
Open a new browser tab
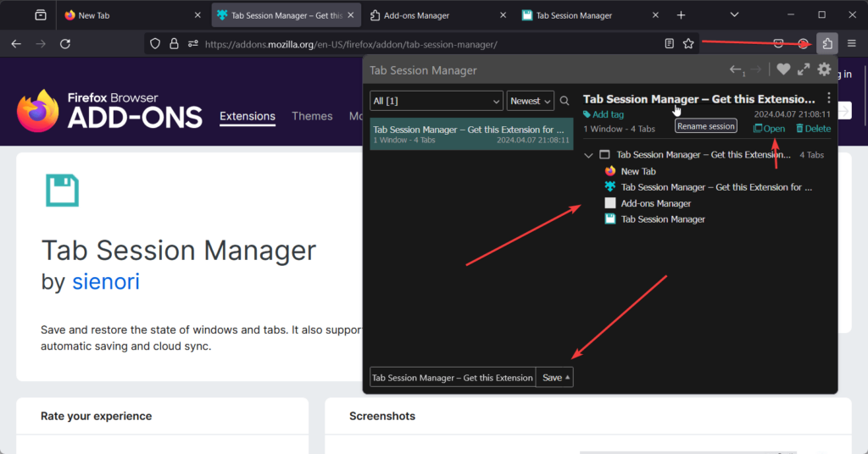681,15
